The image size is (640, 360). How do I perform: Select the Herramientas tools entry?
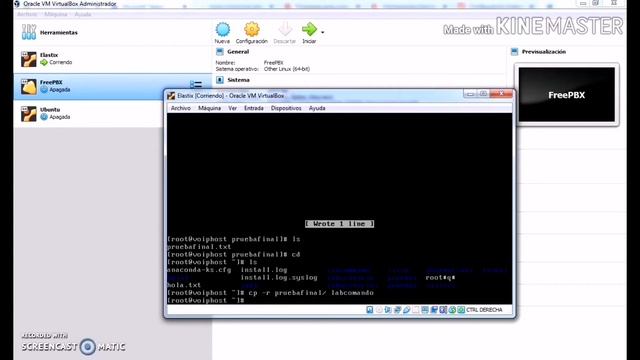click(x=113, y=32)
